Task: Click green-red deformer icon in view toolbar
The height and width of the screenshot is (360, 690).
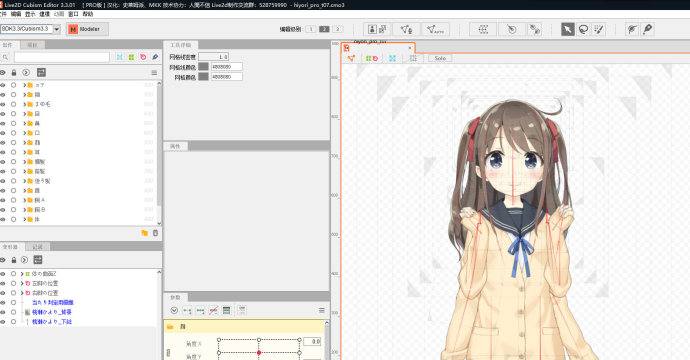Action: (x=372, y=58)
